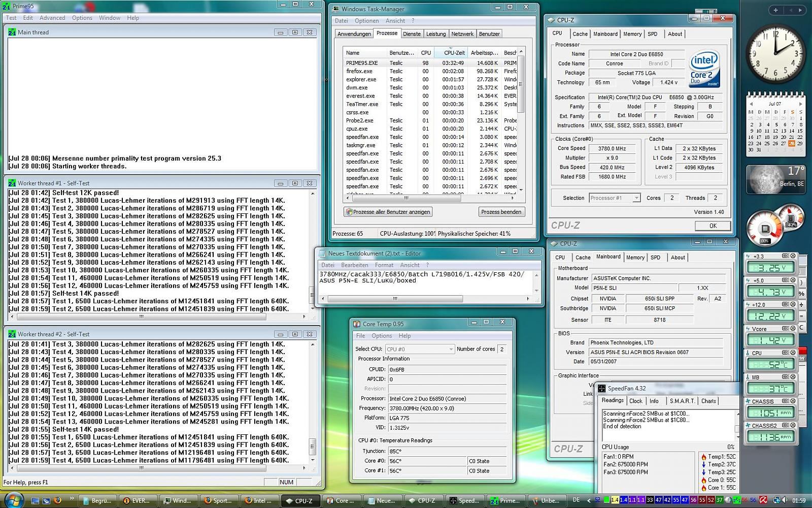The image size is (812, 508).
Task: Add a gadget with sidebar plus button
Action: (x=775, y=10)
